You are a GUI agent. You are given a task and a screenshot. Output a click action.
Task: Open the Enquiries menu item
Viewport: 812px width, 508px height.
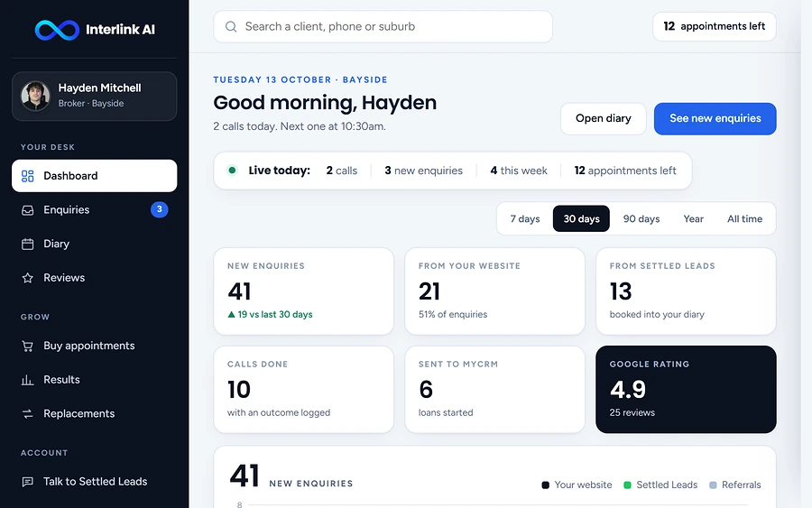pyautogui.click(x=94, y=209)
